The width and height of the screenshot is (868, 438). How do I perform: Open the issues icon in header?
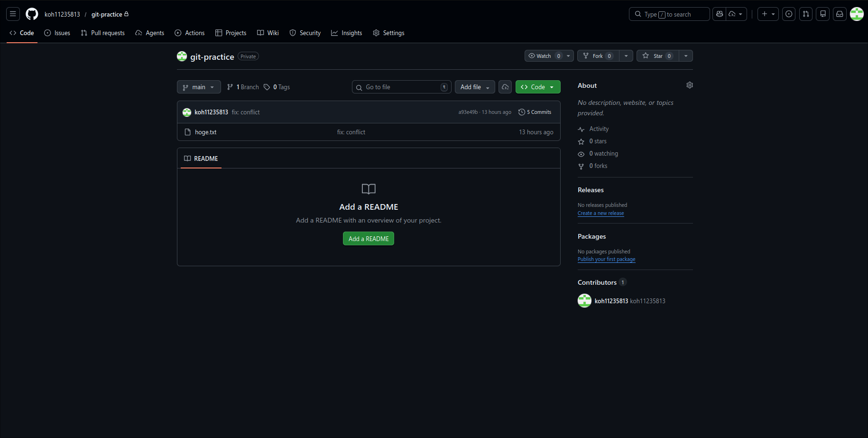click(789, 14)
